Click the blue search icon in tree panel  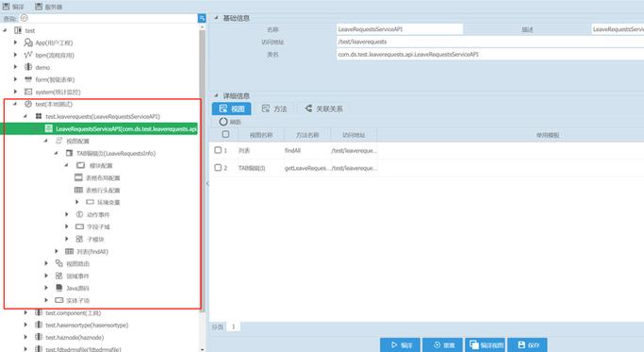202,18
